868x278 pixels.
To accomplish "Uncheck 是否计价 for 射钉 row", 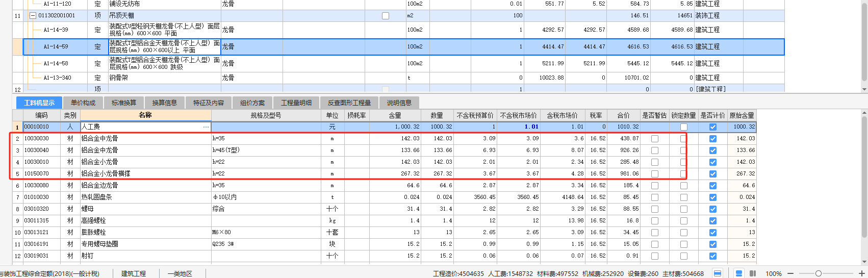I will click(x=713, y=256).
